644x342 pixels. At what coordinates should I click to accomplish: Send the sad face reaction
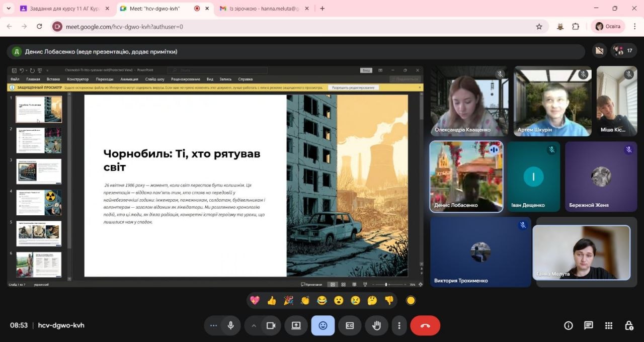355,300
